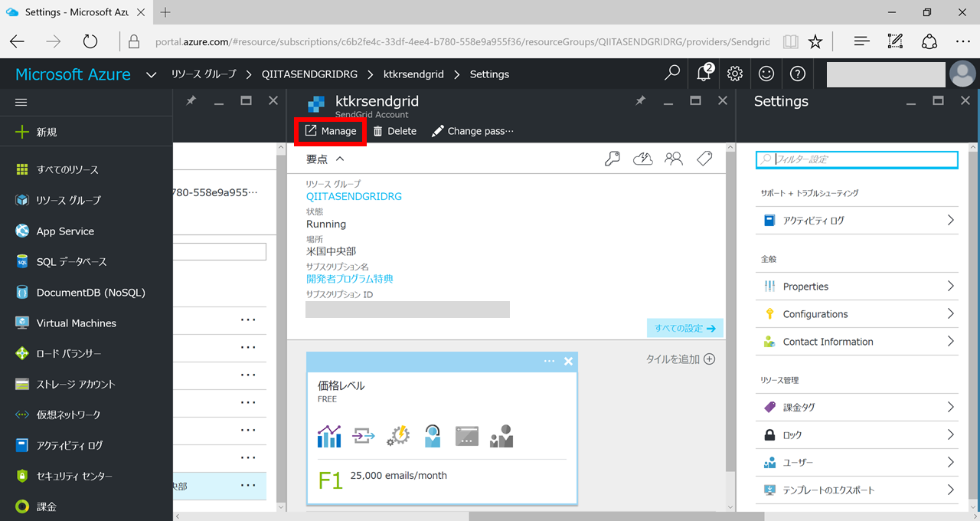
Task: Open ストレージ アカウント in the sidebar
Action: pos(87,384)
